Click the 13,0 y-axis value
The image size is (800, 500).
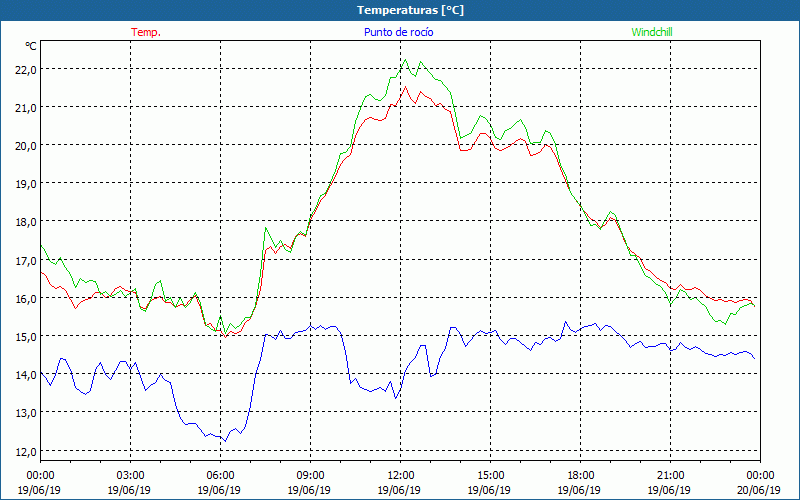click(x=26, y=413)
